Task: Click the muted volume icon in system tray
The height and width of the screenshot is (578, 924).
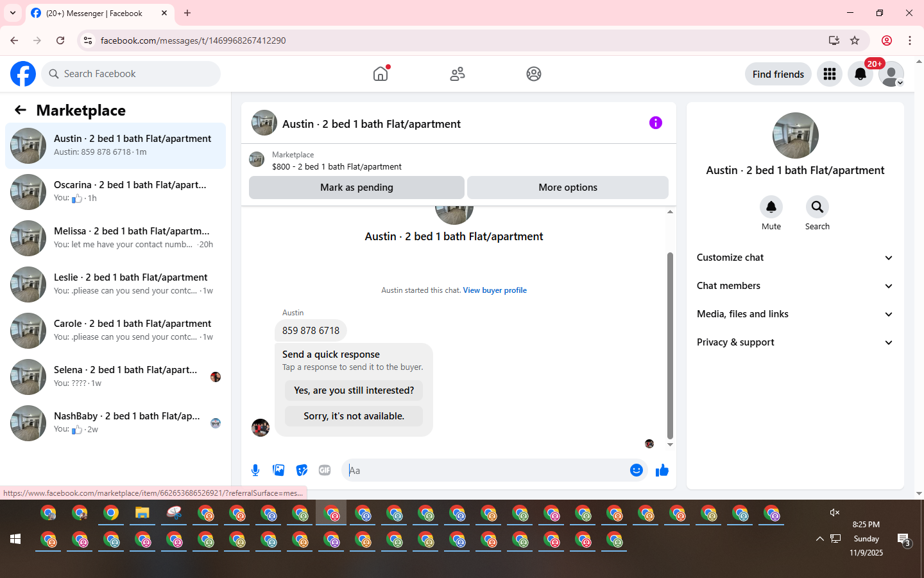Action: pyautogui.click(x=834, y=512)
